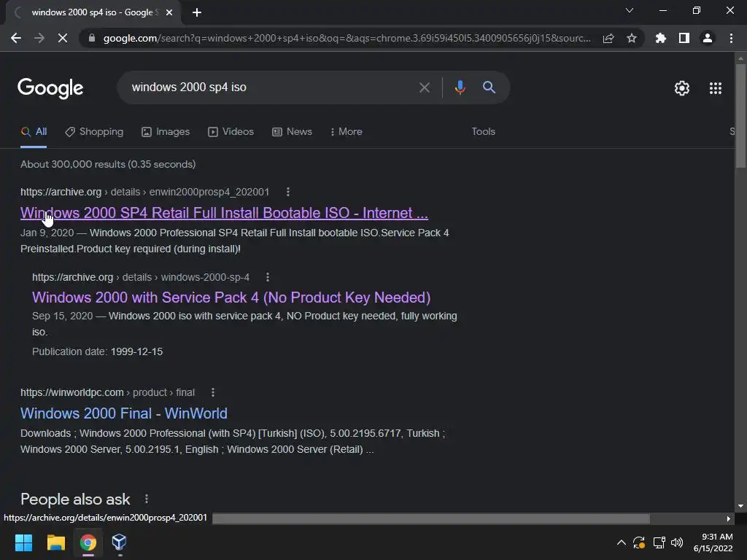Image resolution: width=747 pixels, height=560 pixels.
Task: Open a new browser tab
Action: pyautogui.click(x=197, y=12)
